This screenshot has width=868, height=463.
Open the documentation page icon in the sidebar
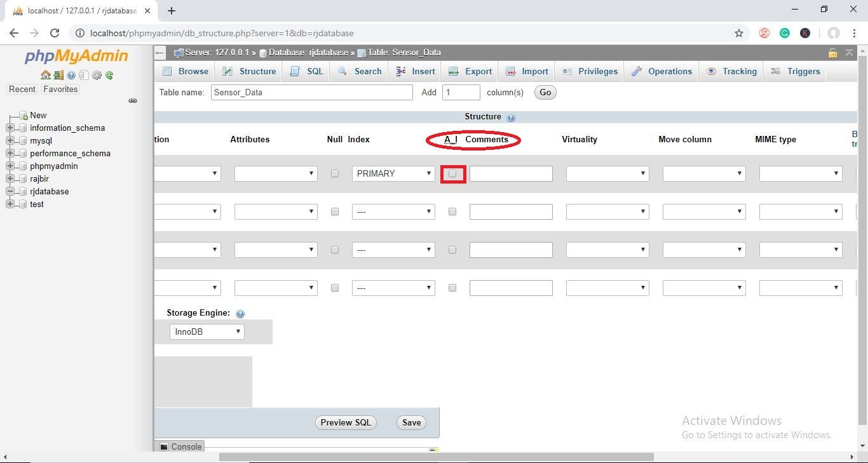(84, 75)
